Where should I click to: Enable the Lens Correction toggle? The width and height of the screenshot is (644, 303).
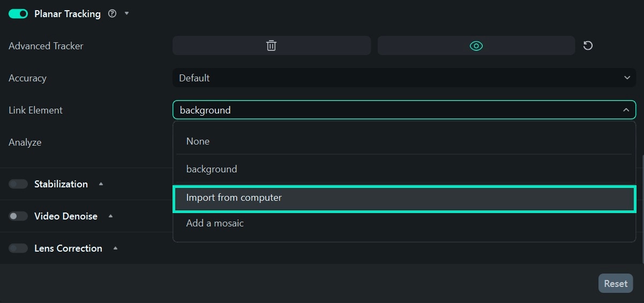tap(18, 248)
